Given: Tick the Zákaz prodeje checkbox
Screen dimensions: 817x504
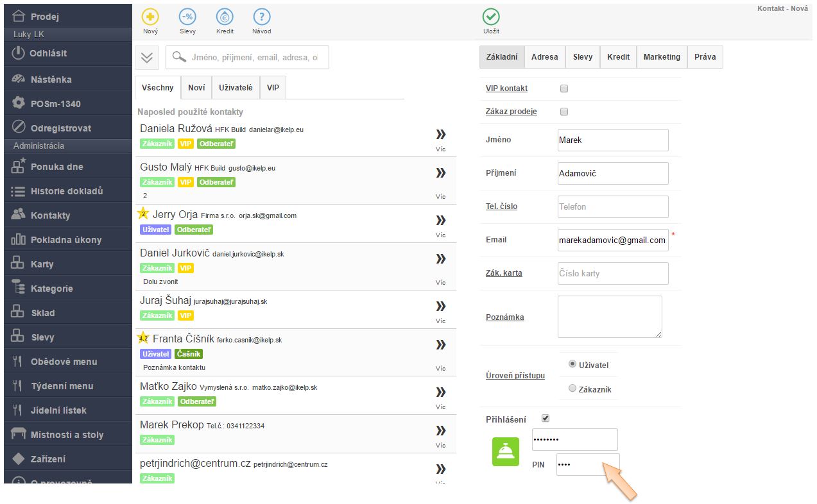Looking at the screenshot, I should (x=564, y=112).
